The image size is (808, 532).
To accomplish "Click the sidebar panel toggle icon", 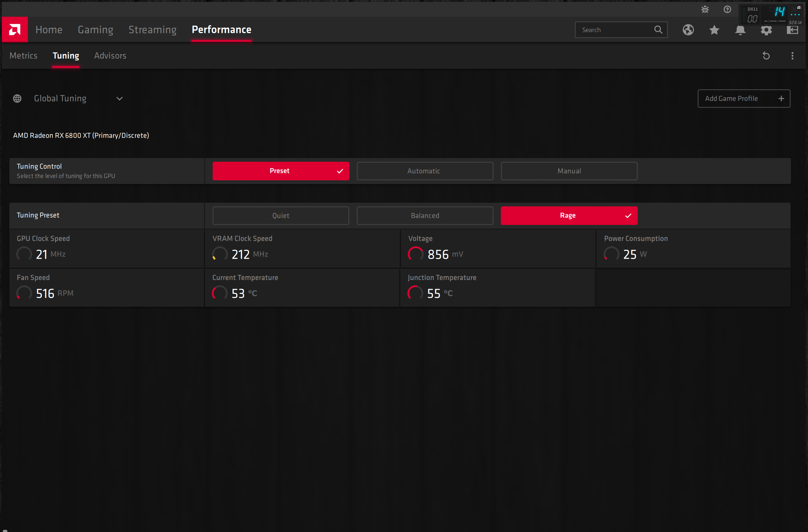I will point(792,30).
